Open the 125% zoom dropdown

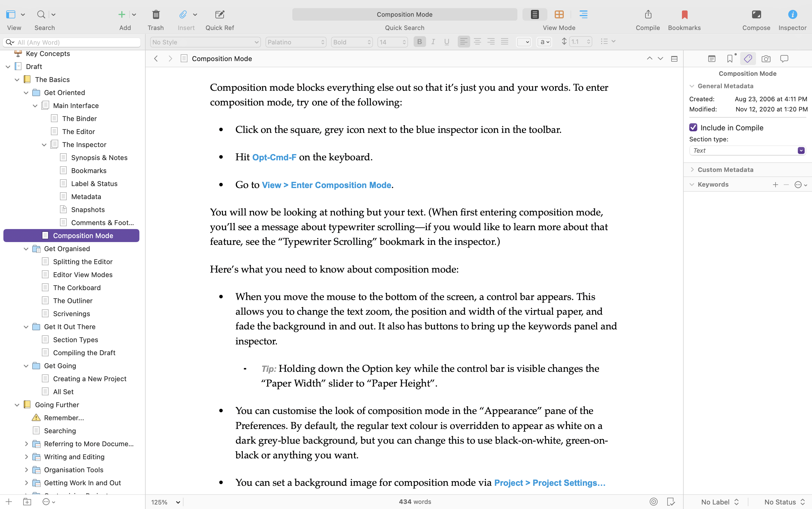166,502
